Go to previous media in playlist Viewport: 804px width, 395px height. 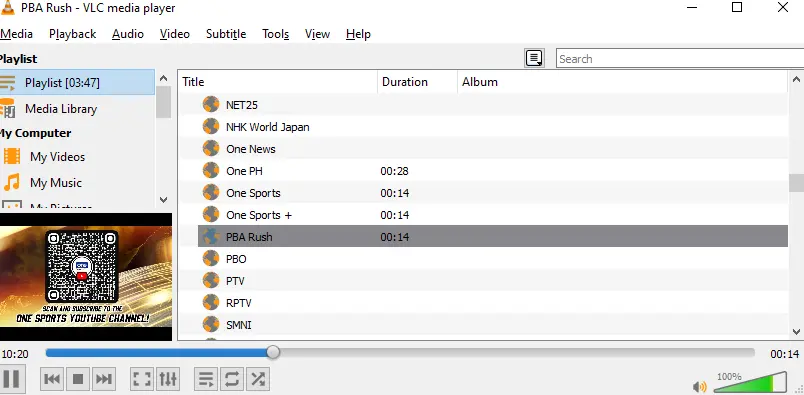(x=52, y=379)
